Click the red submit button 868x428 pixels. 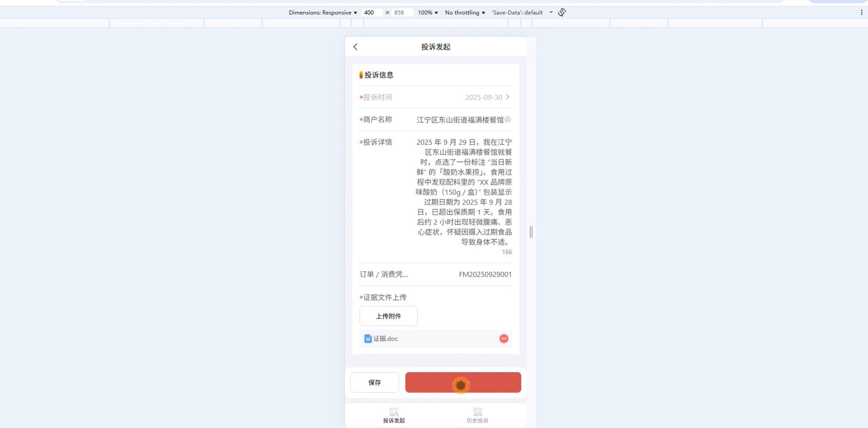463,382
